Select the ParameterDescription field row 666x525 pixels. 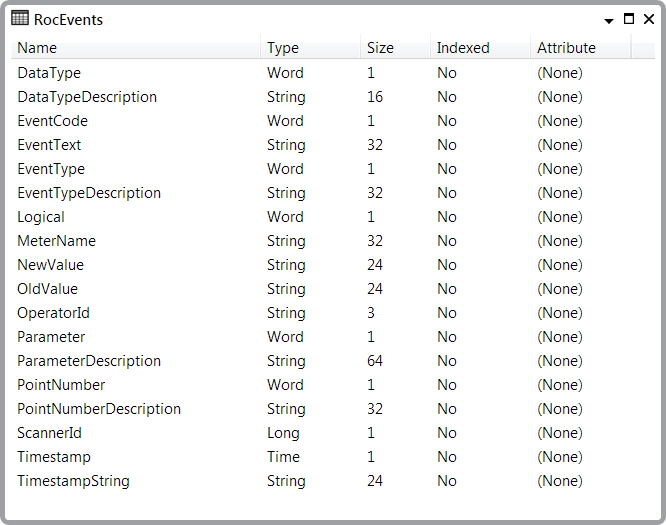pyautogui.click(x=333, y=361)
